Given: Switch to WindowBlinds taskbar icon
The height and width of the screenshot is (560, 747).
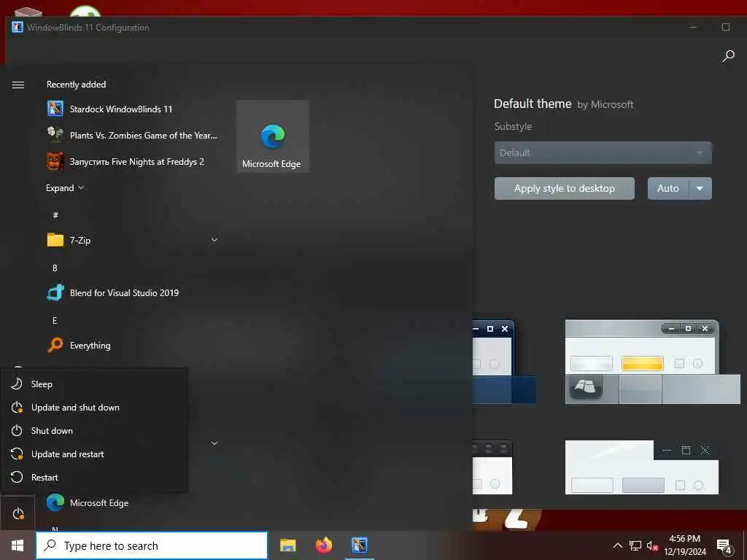Looking at the screenshot, I should point(360,545).
